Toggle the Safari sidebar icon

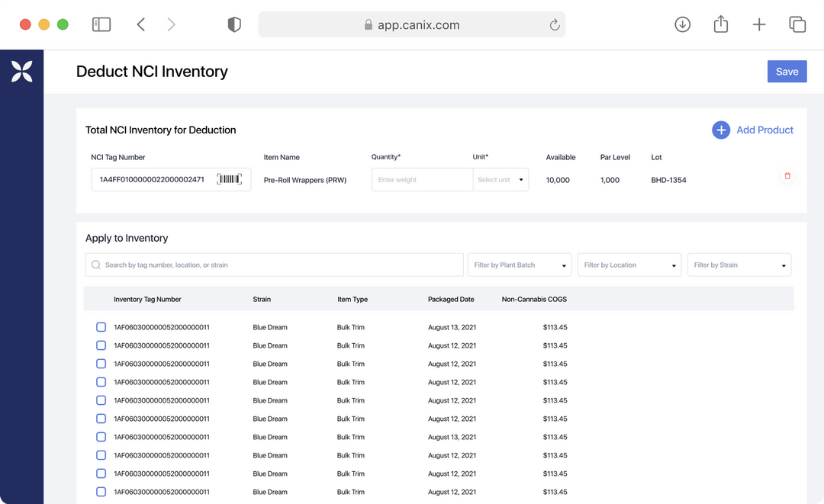(x=101, y=24)
